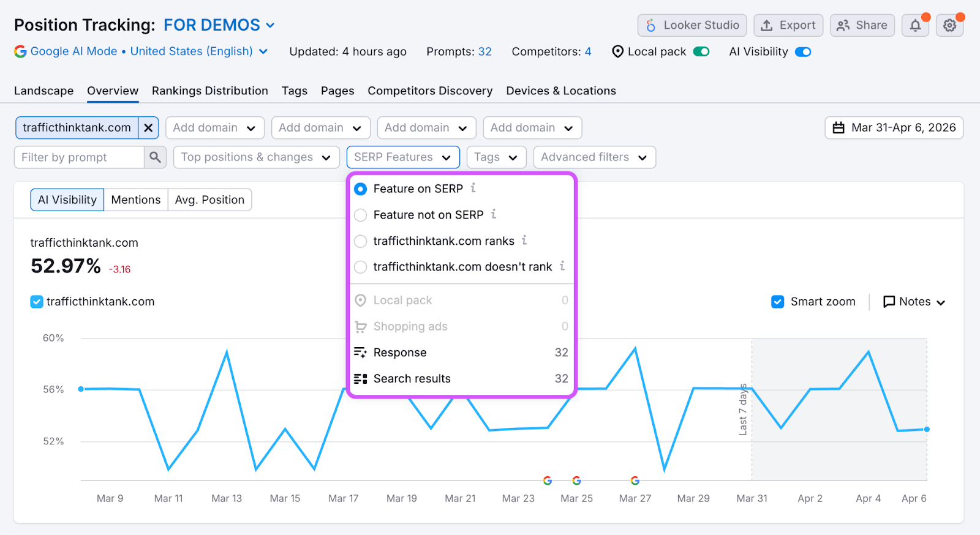Expand Top positions & changes dropdown
The width and height of the screenshot is (980, 535).
(x=256, y=157)
